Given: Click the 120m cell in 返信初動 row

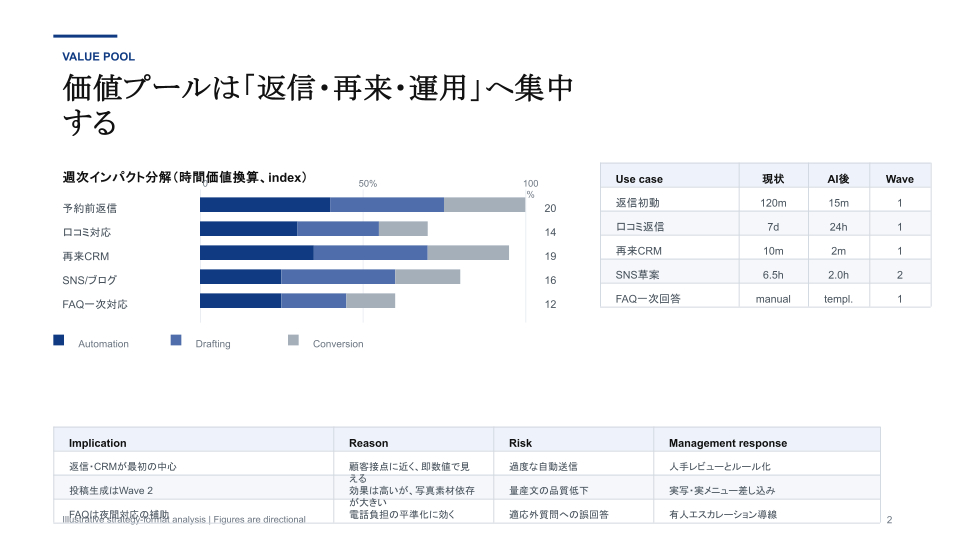Looking at the screenshot, I should pyautogui.click(x=773, y=203).
